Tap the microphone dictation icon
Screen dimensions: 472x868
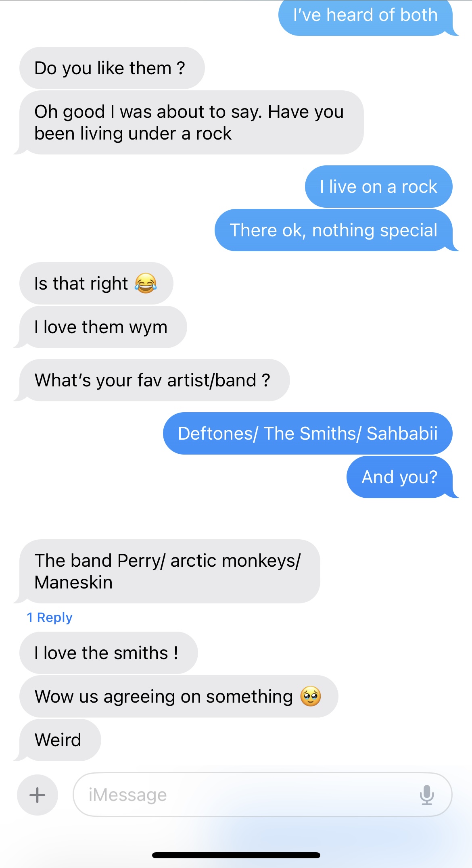pos(426,795)
